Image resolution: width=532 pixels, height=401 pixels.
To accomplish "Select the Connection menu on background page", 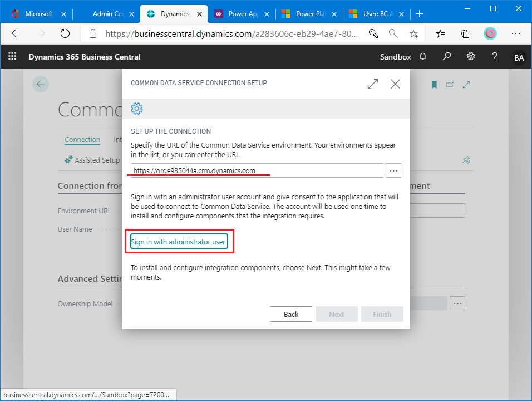I will pos(82,140).
